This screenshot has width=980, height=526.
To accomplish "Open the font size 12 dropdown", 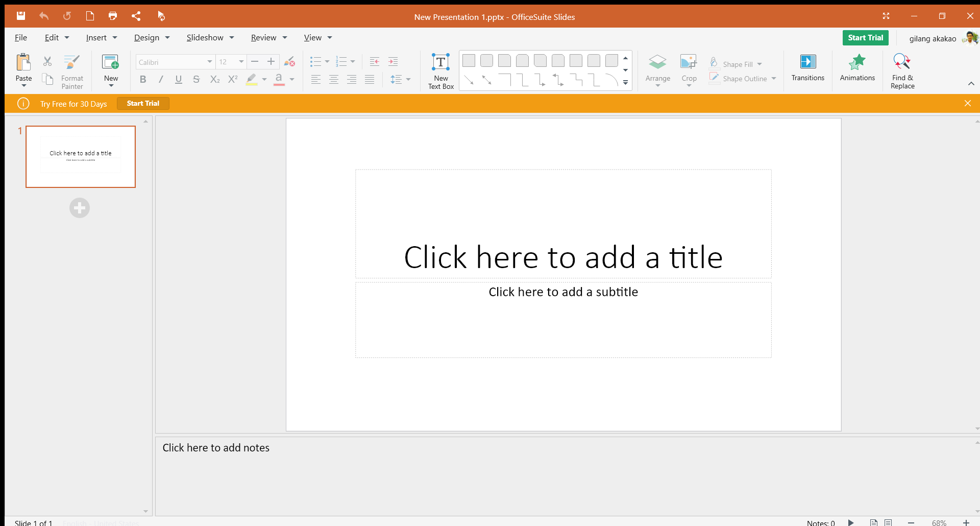I will (241, 62).
